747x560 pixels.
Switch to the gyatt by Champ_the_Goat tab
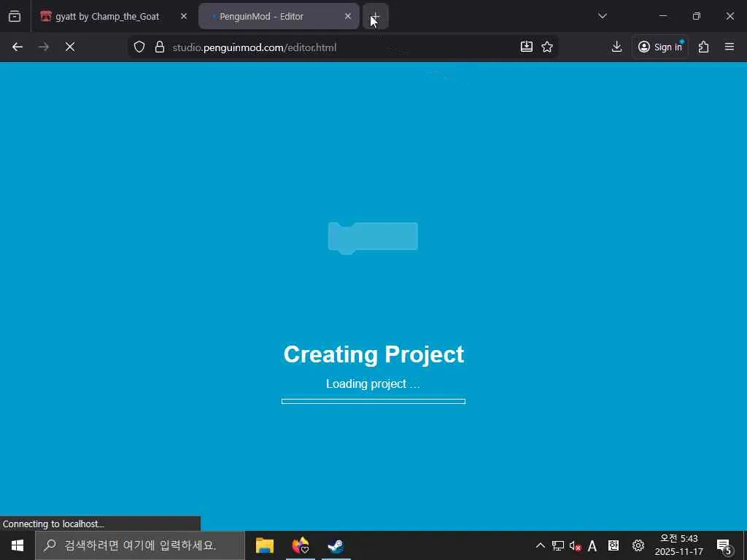coord(114,16)
